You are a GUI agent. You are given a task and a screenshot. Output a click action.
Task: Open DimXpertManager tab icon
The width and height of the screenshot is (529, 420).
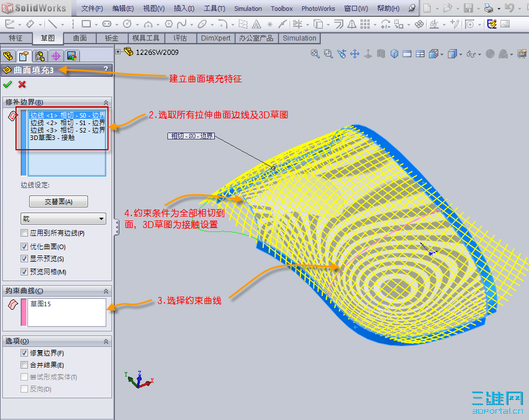(x=55, y=56)
